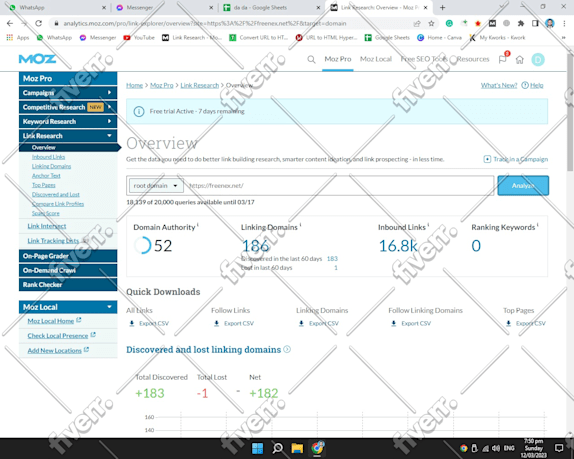Open Link Intersect sidebar link
Screen dimensions: 574x459
point(46,226)
